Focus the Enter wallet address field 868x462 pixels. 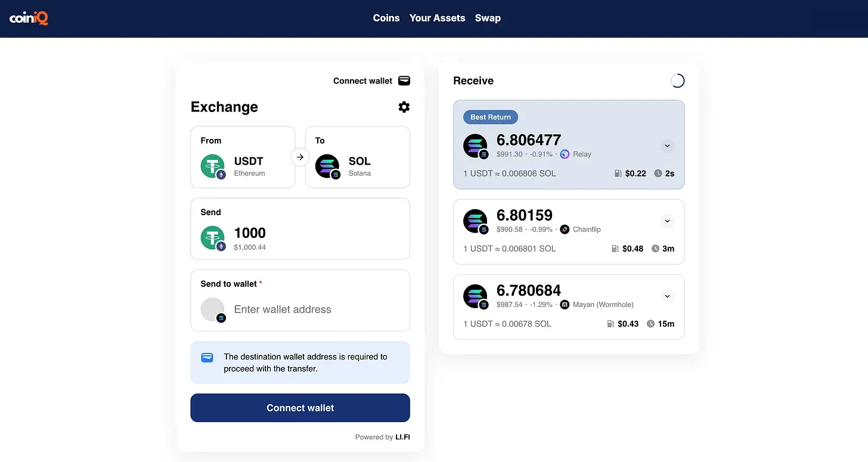coord(317,309)
